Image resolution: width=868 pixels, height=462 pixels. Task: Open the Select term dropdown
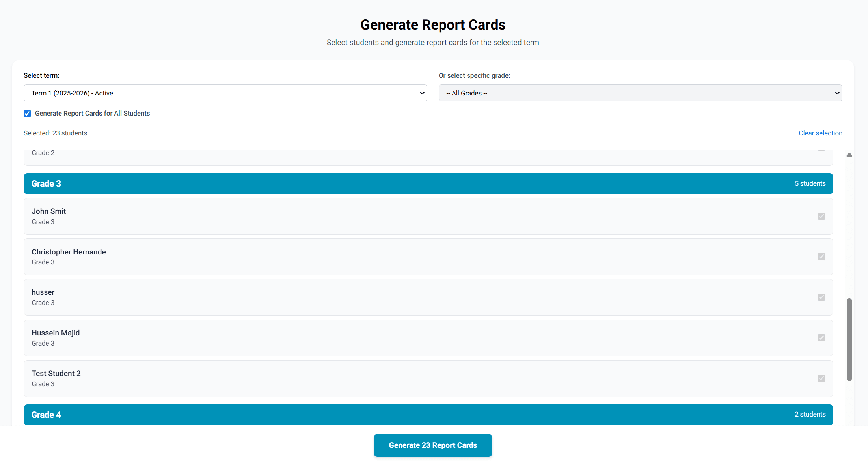coord(225,93)
